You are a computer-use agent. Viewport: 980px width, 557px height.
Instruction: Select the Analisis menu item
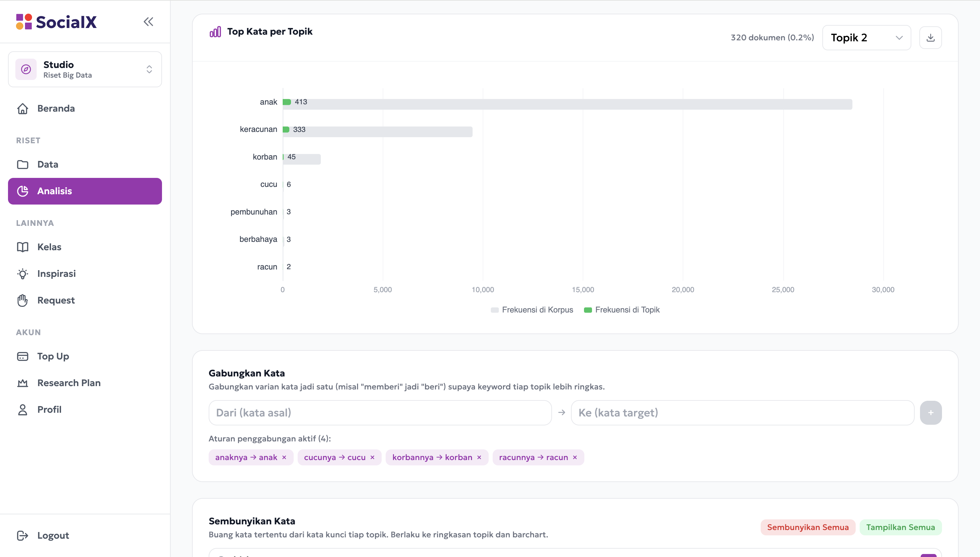[x=85, y=191]
